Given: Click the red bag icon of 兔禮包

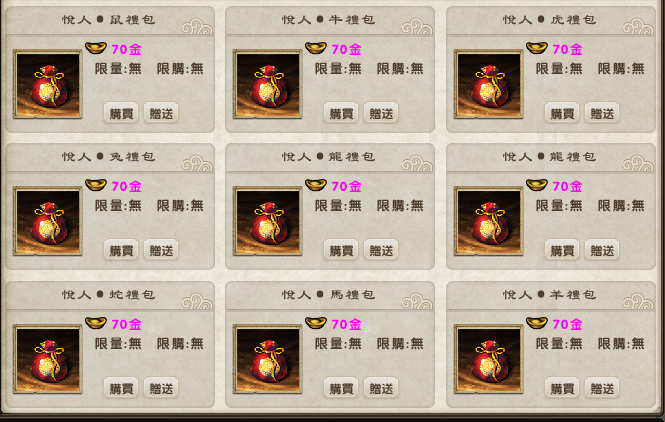Looking at the screenshot, I should click(x=48, y=221).
